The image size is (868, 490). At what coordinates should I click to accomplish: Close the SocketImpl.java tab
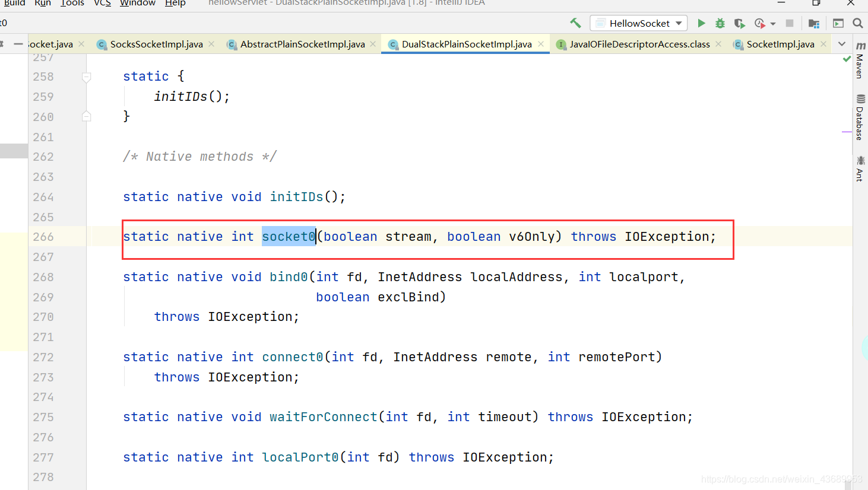pos(823,44)
